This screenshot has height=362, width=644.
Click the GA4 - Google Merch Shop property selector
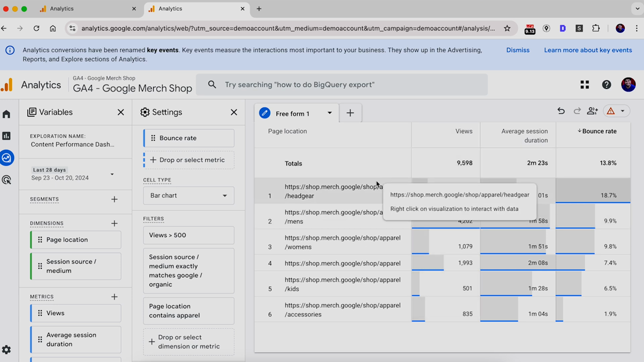132,84
